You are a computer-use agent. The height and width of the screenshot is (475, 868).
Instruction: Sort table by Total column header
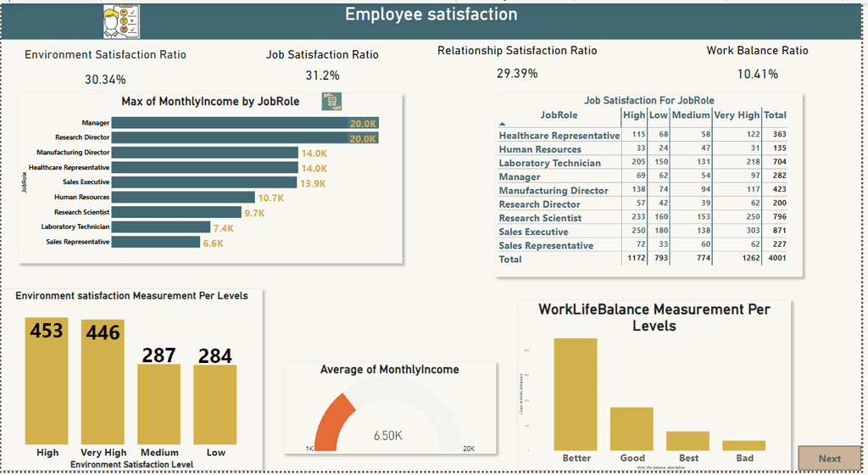(x=775, y=115)
